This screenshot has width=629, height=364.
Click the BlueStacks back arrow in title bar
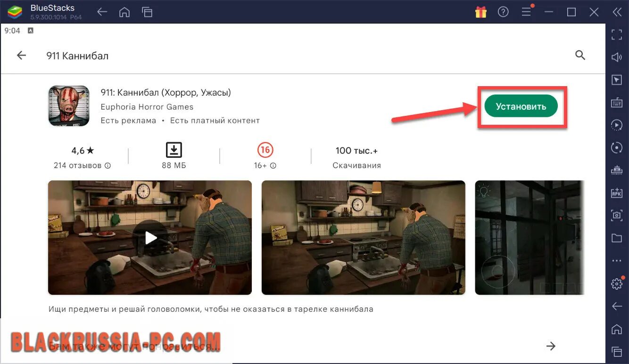click(102, 13)
